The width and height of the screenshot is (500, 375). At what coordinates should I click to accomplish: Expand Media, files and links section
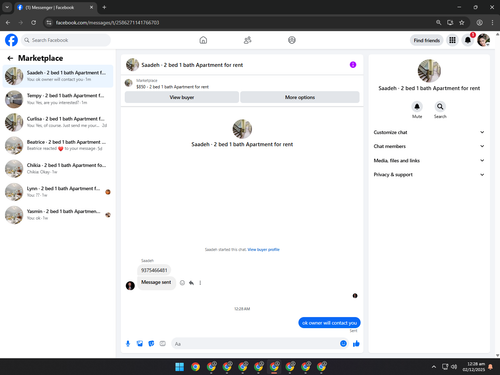(x=429, y=161)
